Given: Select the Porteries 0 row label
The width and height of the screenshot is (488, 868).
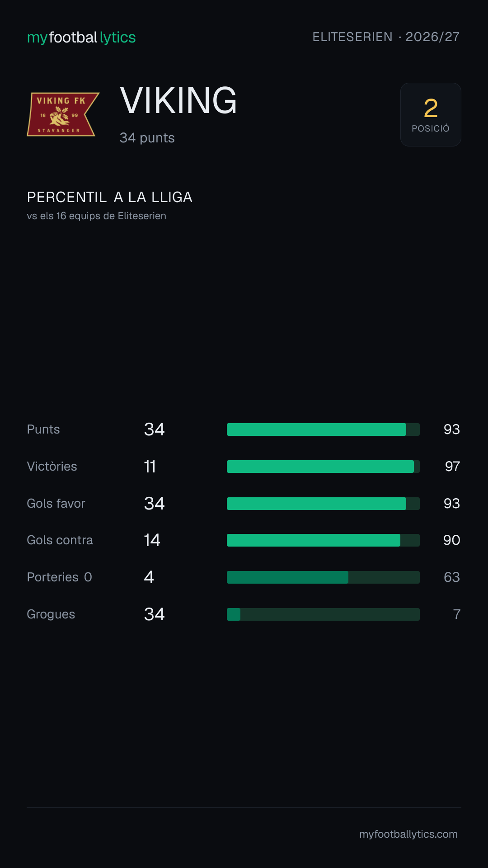Looking at the screenshot, I should click(59, 577).
